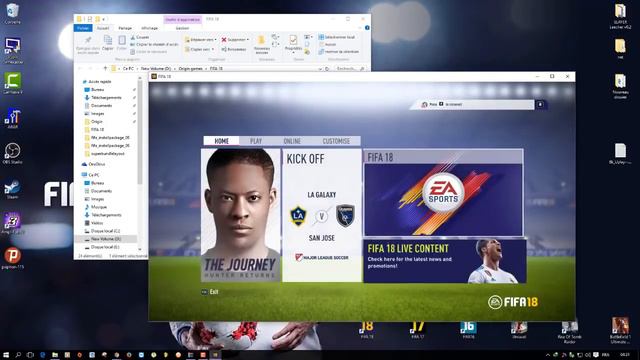This screenshot has width=640, height=360.
Task: Open FIFA 16 desktop shortcut
Action: point(468,330)
